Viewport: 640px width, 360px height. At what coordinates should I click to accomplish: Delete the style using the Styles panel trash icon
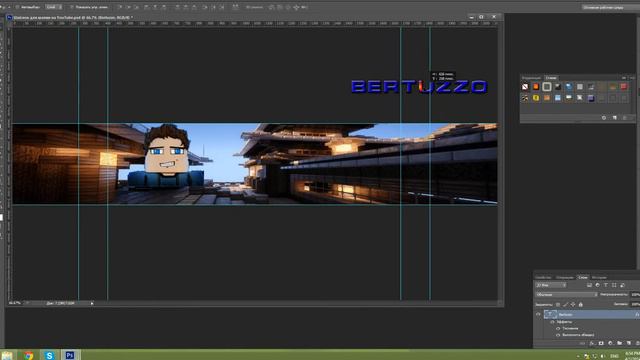pyautogui.click(x=624, y=118)
